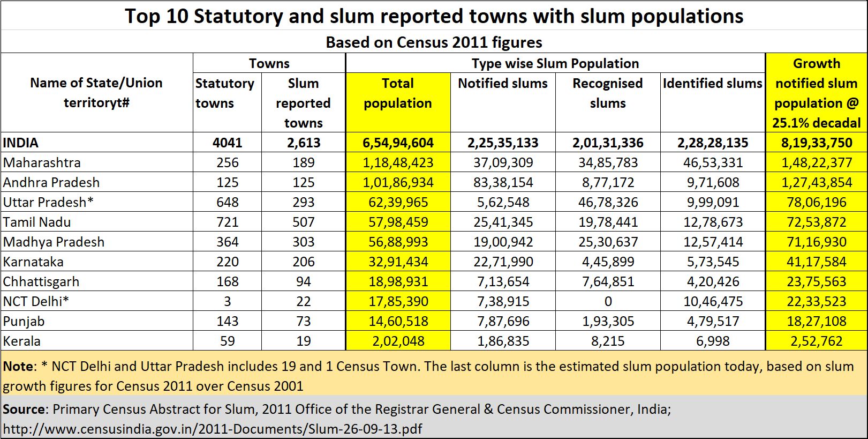Select the table title cell
Image resolution: width=868 pixels, height=439 pixels.
point(434,16)
